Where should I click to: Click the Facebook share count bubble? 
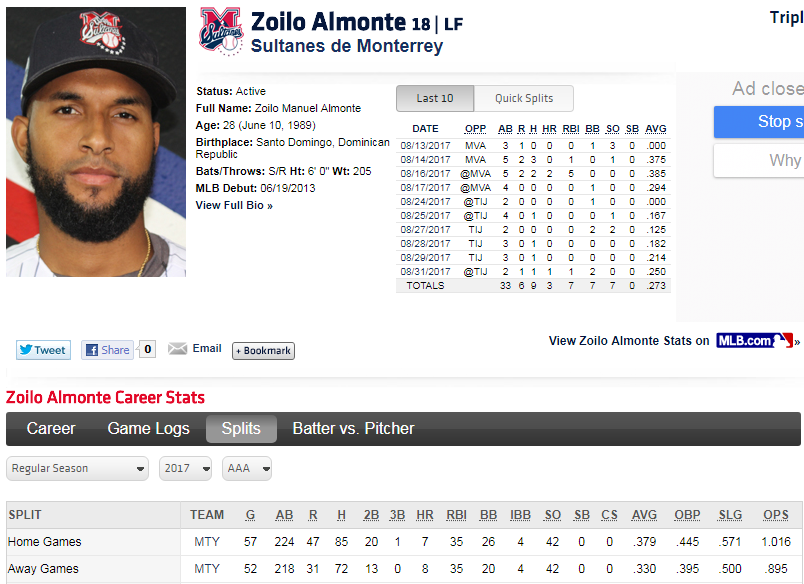point(147,349)
